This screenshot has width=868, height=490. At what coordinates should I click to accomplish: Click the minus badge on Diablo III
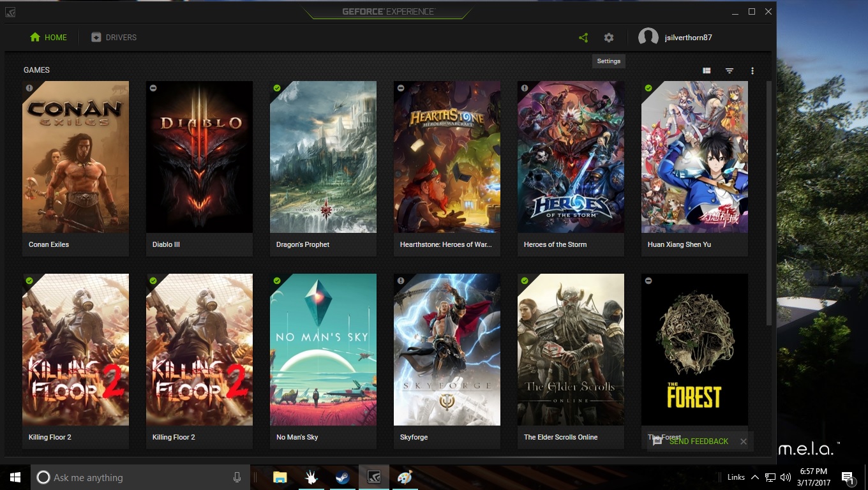(x=153, y=88)
